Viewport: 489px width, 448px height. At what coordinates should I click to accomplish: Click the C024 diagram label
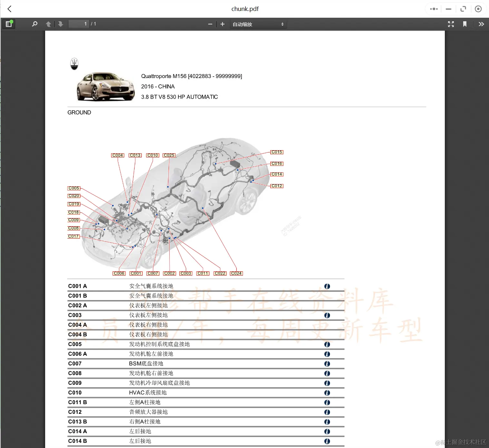(x=236, y=273)
